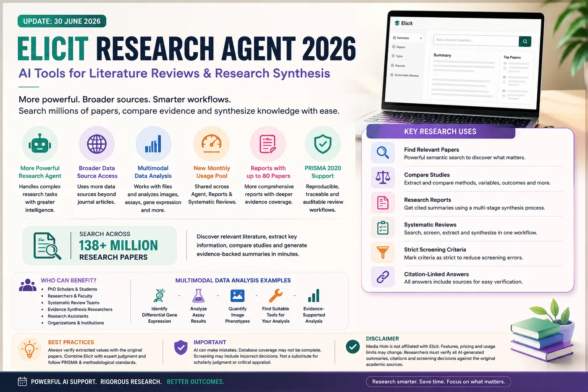
Task: Click the purple shield icon beside Important
Action: 181,347
